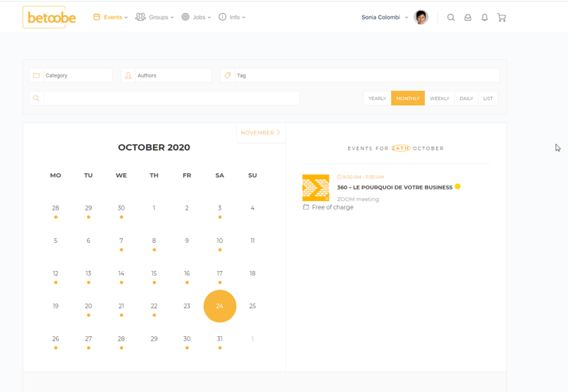The height and width of the screenshot is (392, 568).
Task: Click the Free of charge category label
Action: [x=333, y=207]
